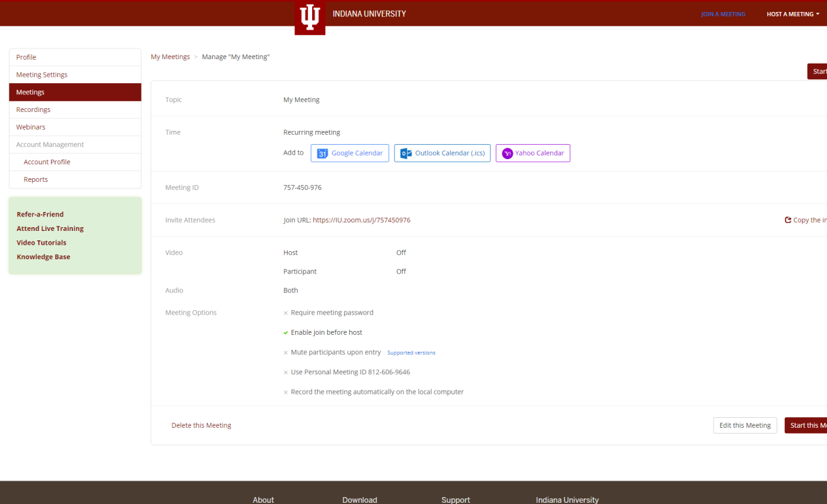
Task: Click the Download footer heading
Action: click(x=359, y=500)
